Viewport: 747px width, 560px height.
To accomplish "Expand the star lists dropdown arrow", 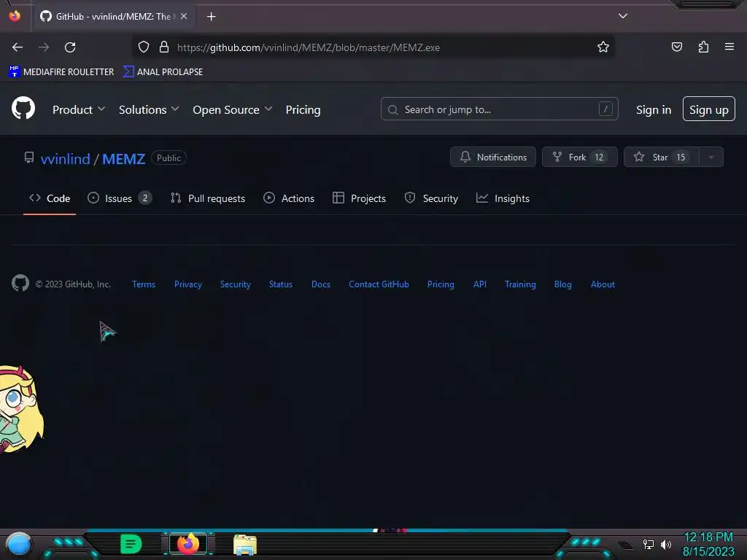I will click(x=711, y=157).
